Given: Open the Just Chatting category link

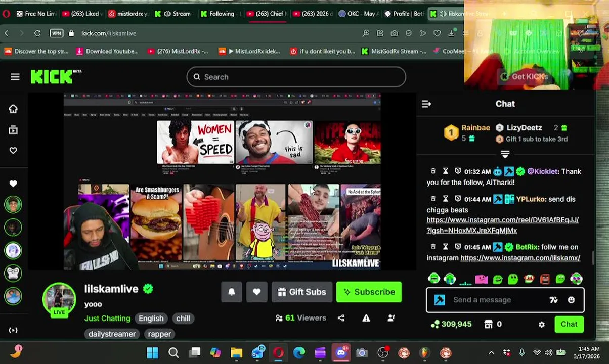Looking at the screenshot, I should tap(107, 318).
